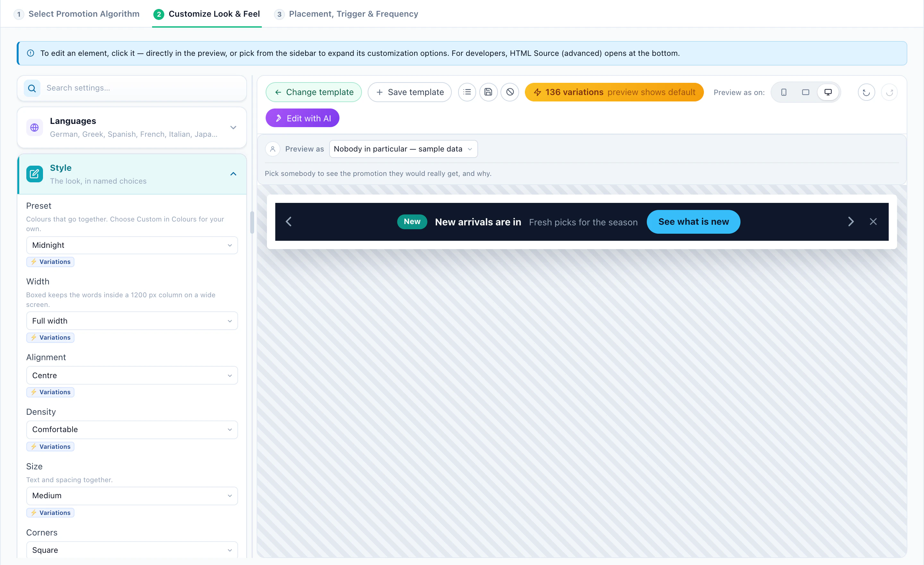The image size is (924, 565).
Task: Click Variations tag under Width
Action: [50, 338]
